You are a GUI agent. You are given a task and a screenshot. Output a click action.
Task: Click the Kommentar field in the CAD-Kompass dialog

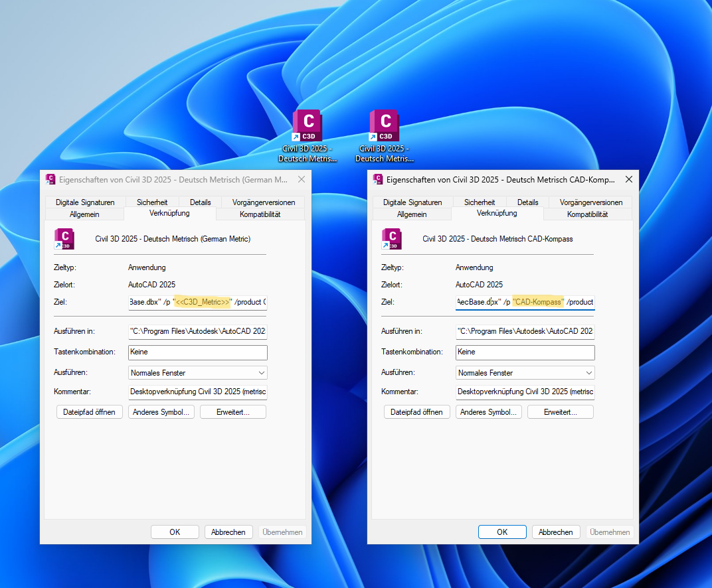(x=525, y=392)
